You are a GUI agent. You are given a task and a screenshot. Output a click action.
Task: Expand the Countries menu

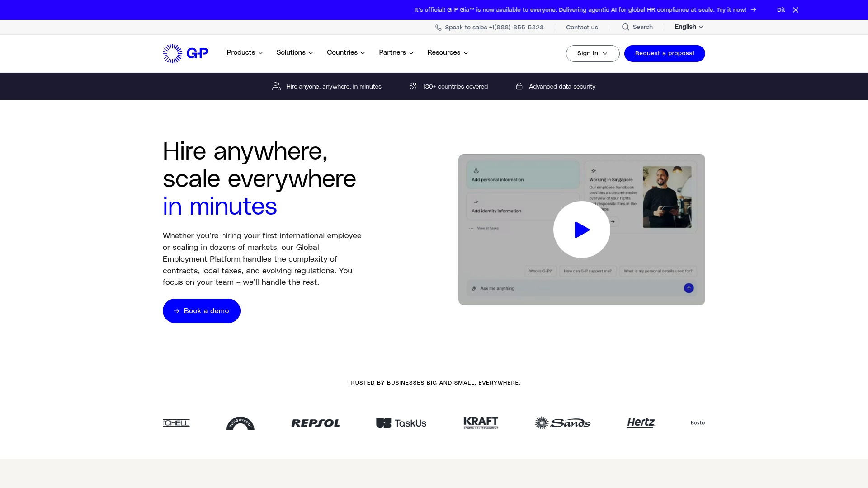point(346,52)
